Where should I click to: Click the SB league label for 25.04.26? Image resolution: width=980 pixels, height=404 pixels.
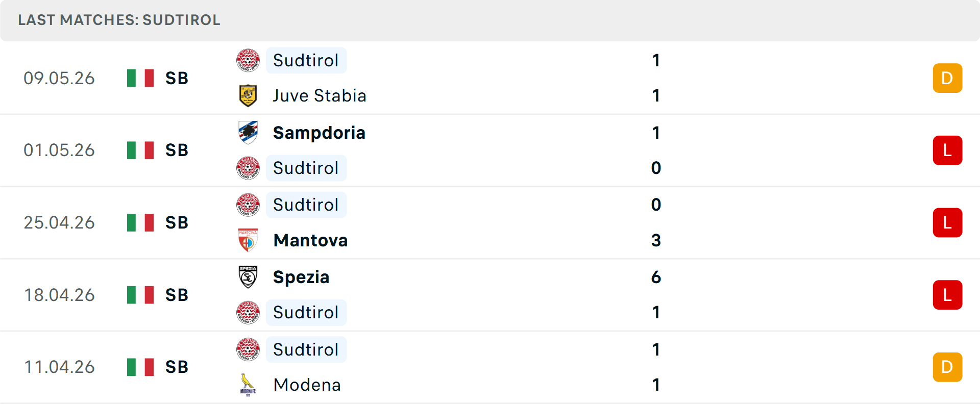click(x=177, y=223)
